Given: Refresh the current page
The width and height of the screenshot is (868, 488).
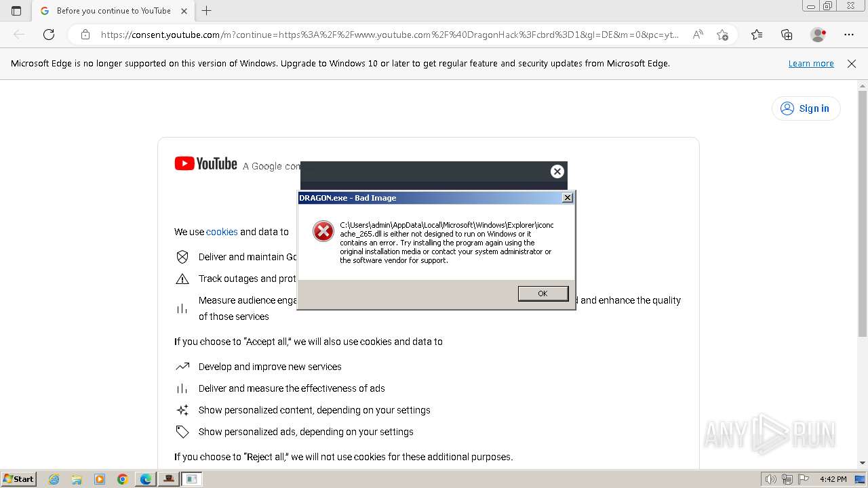Looking at the screenshot, I should [49, 35].
